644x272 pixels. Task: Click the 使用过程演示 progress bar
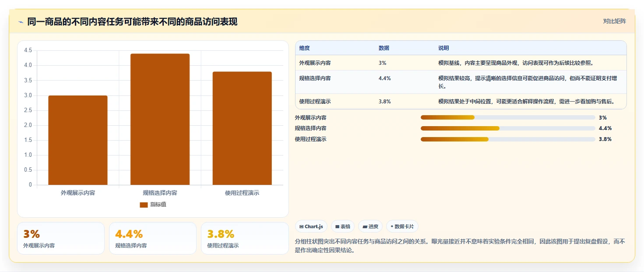tap(508, 139)
